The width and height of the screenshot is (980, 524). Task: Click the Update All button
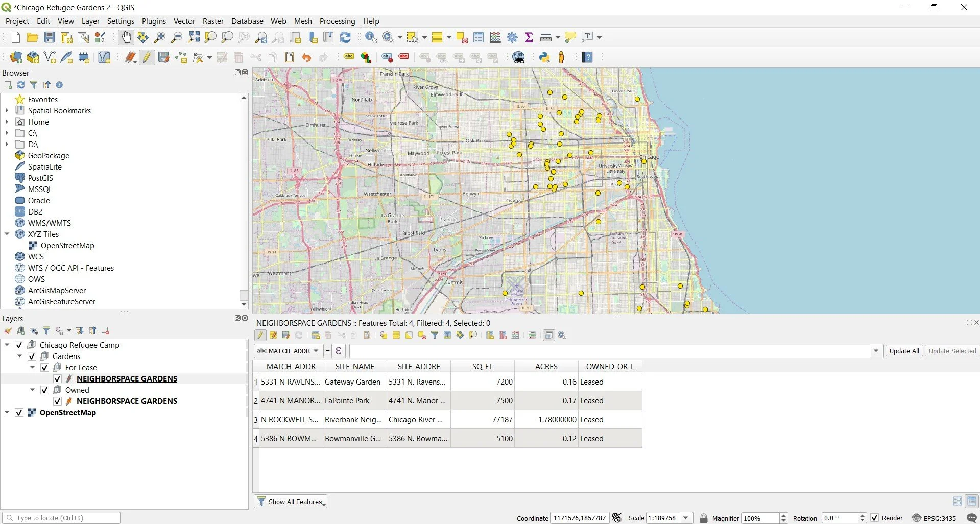coord(904,351)
